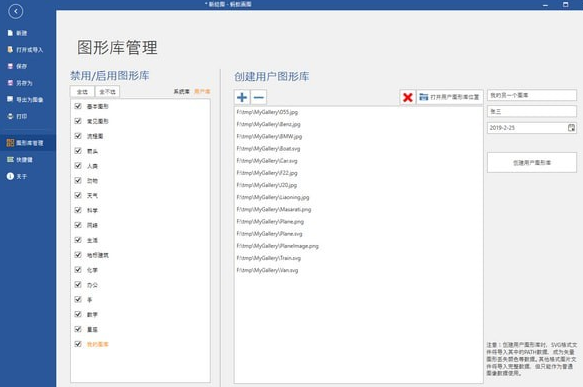Select file 055.jpg in the list
Screen dimensions: 583x387
[x=267, y=112]
